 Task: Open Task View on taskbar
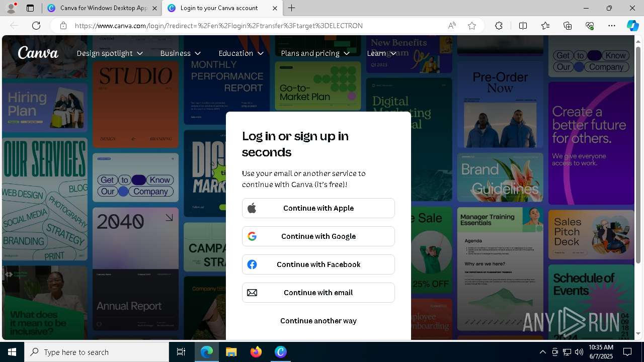point(181,352)
